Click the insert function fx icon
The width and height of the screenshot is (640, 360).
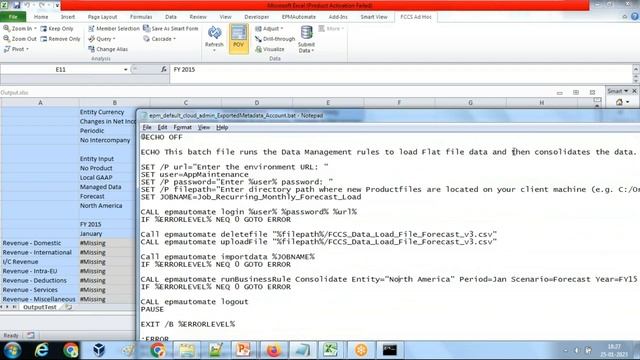click(x=164, y=69)
